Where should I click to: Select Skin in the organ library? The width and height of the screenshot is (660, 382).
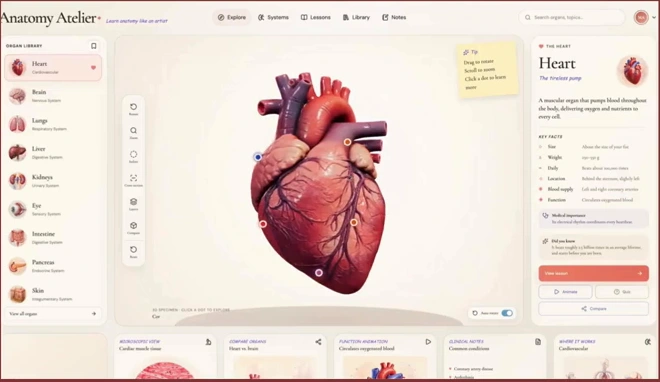click(x=53, y=294)
